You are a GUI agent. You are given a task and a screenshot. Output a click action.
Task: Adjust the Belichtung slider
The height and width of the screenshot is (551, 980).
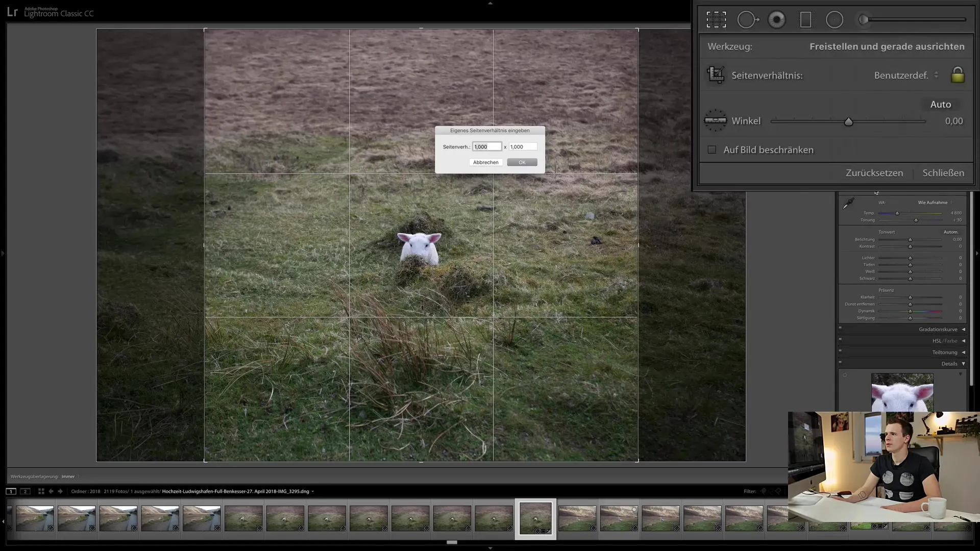pos(910,239)
